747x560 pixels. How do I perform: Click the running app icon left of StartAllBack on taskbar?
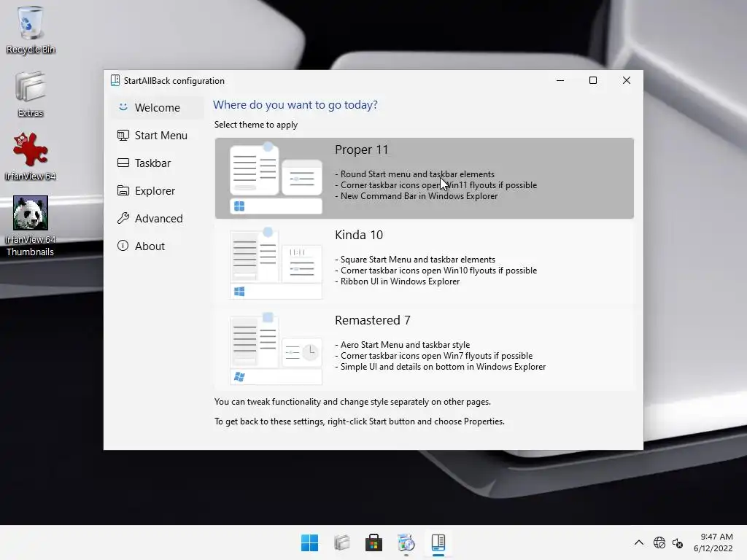coord(406,542)
